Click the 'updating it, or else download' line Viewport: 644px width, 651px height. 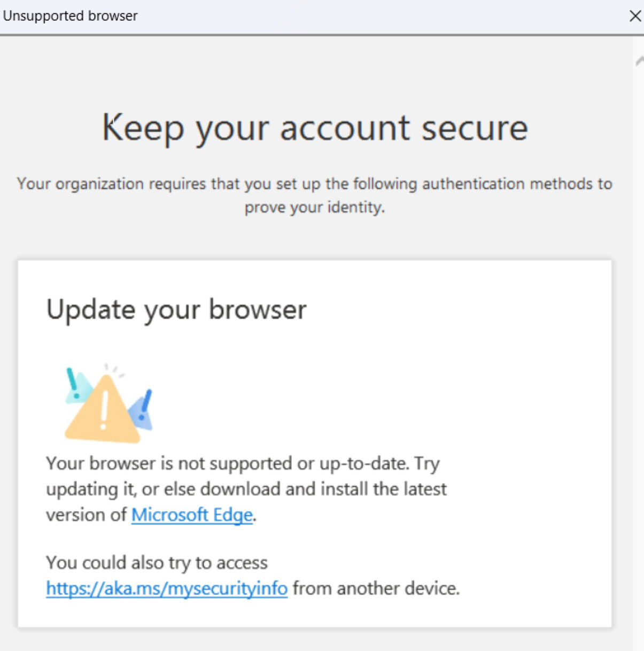click(x=246, y=489)
